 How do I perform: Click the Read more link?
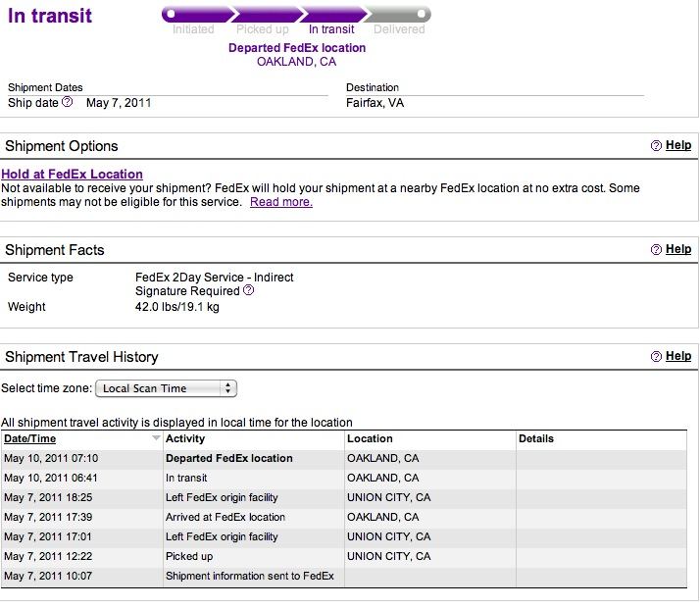click(281, 202)
